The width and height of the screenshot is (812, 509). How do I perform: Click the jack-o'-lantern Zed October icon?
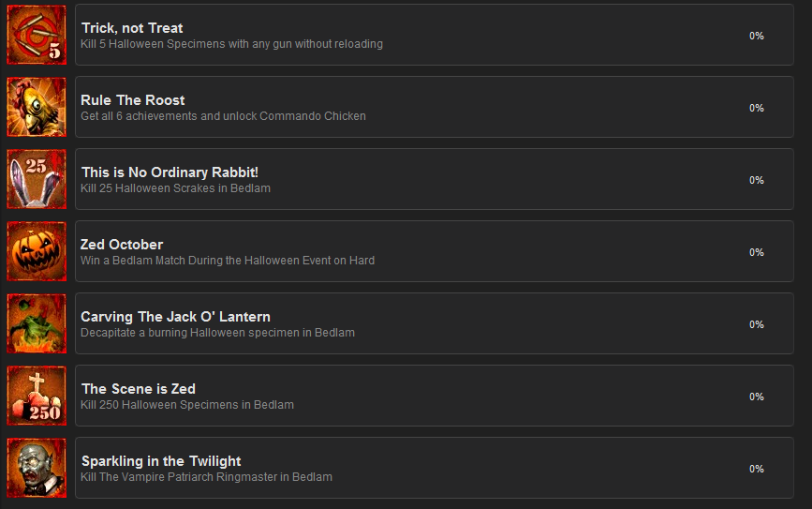coord(37,251)
